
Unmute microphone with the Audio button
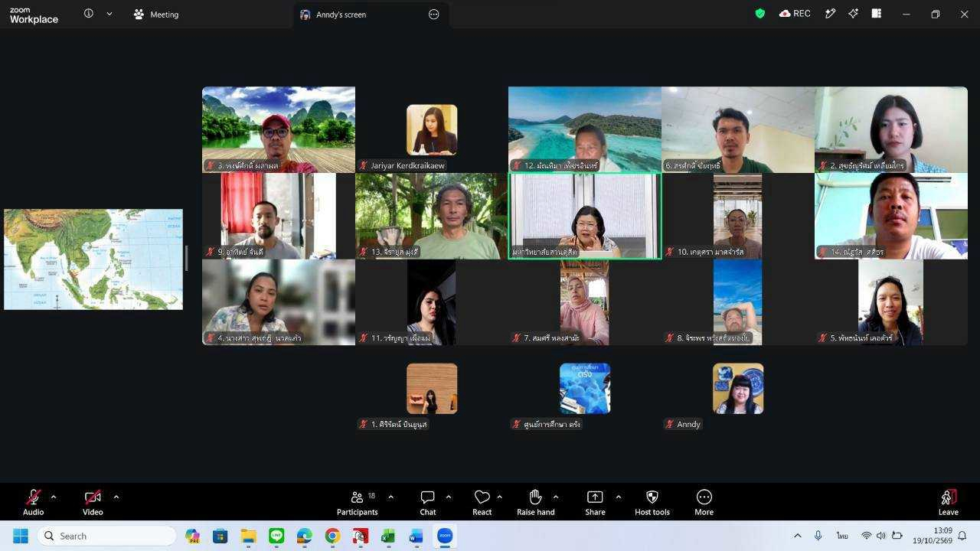[33, 503]
